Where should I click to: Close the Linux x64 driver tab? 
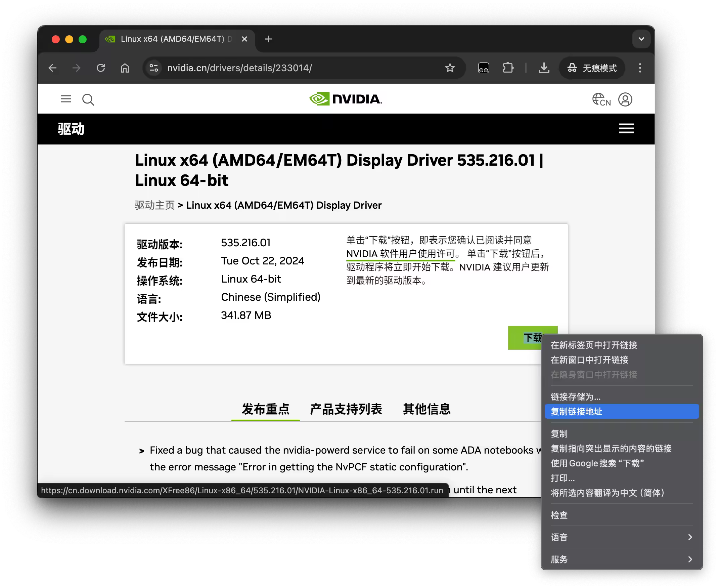point(244,39)
